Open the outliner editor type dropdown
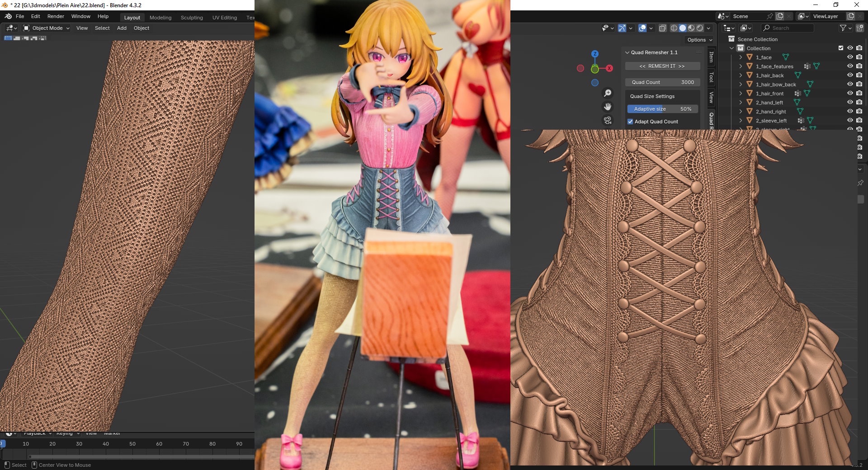868x470 pixels. click(x=729, y=28)
